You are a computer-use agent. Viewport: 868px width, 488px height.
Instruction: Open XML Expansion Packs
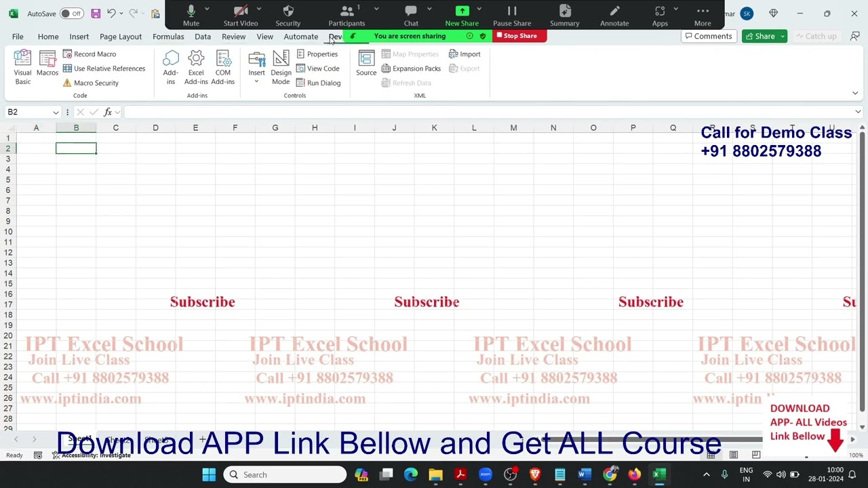point(411,68)
